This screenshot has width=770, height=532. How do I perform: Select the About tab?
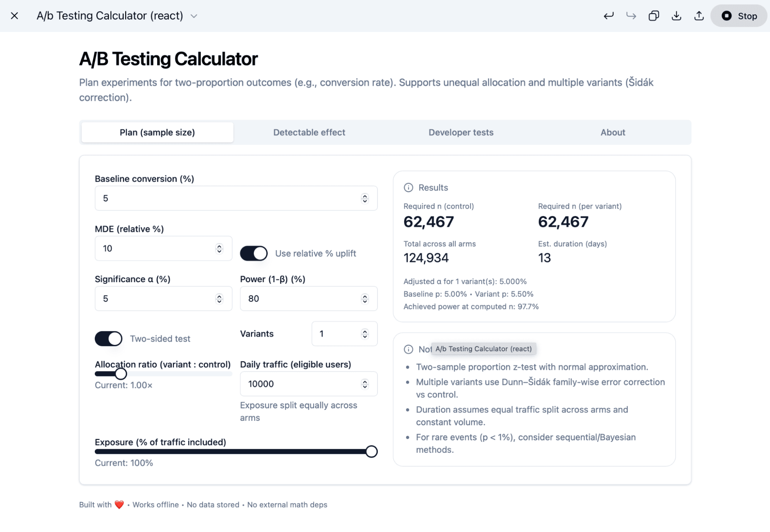point(612,132)
